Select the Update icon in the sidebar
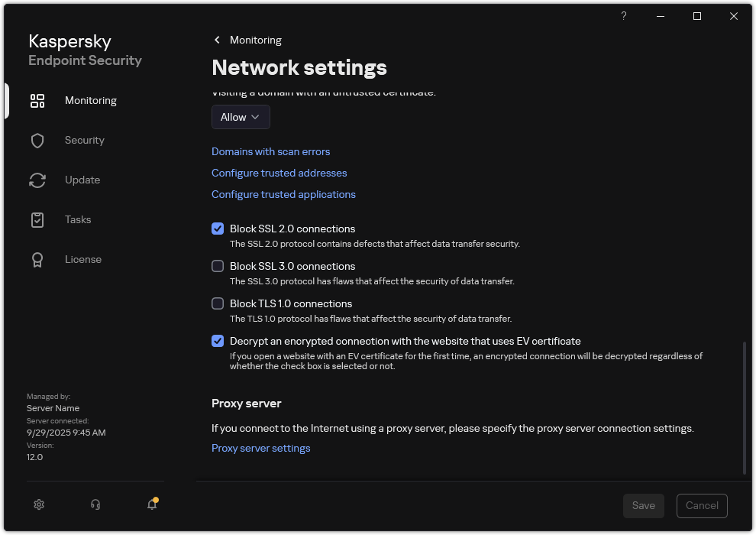 [x=37, y=180]
